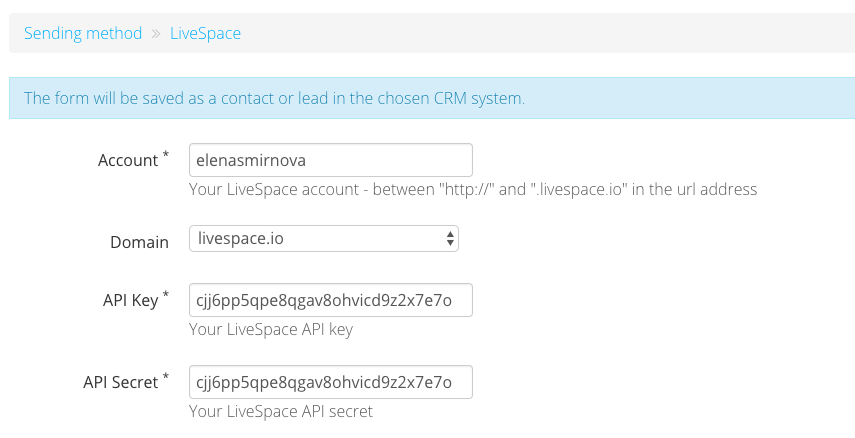The width and height of the screenshot is (855, 438).
Task: Click the gray breadcrumb bar background
Action: pos(545,33)
